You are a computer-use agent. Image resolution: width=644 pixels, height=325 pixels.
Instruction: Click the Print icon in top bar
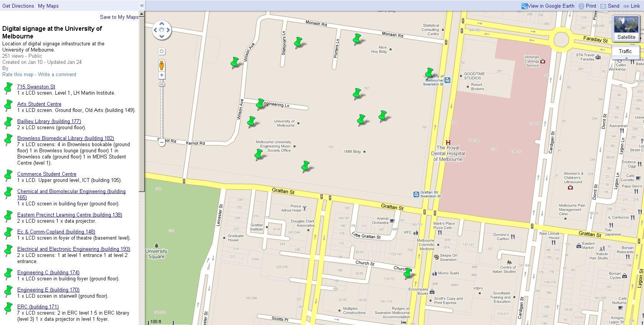(581, 6)
